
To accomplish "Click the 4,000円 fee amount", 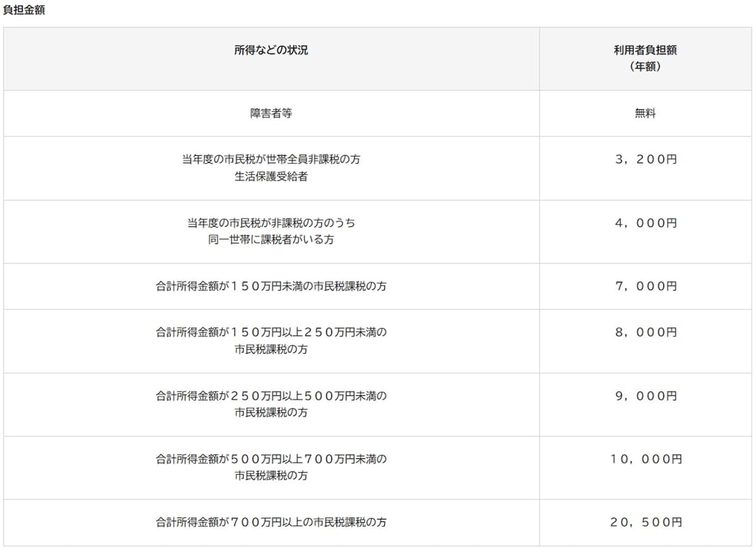I will (x=645, y=223).
